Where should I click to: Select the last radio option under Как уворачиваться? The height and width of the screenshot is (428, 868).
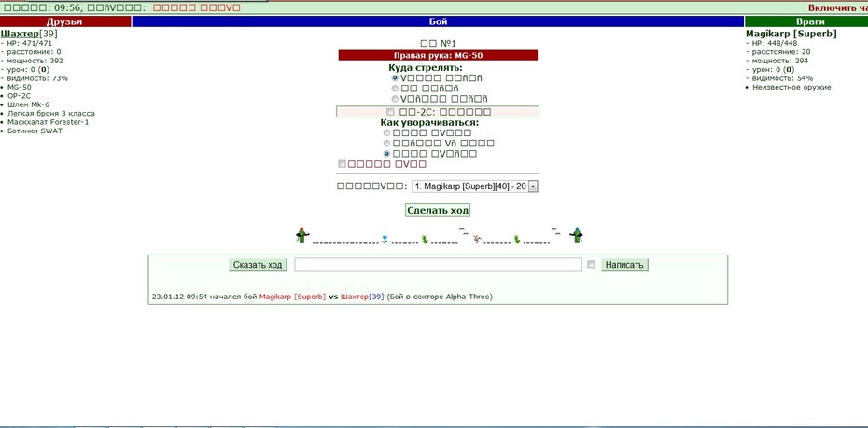point(386,153)
